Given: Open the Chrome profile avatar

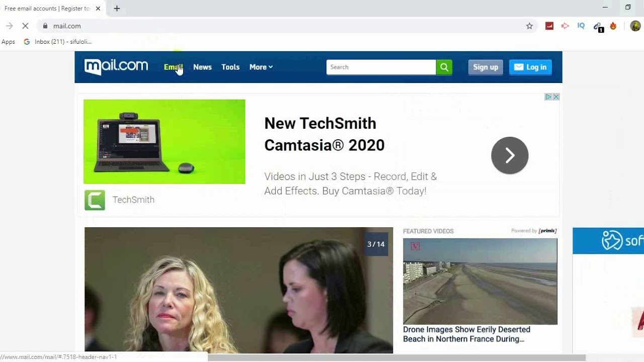Looking at the screenshot, I should pyautogui.click(x=635, y=26).
